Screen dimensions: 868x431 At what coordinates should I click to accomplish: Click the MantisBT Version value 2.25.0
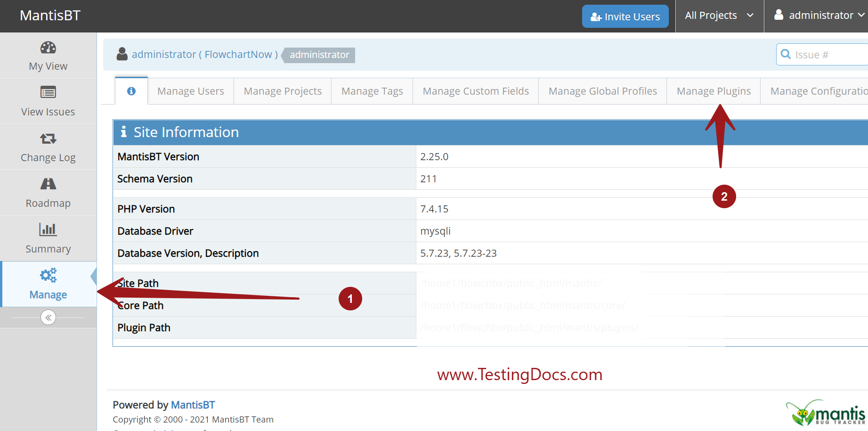click(434, 157)
